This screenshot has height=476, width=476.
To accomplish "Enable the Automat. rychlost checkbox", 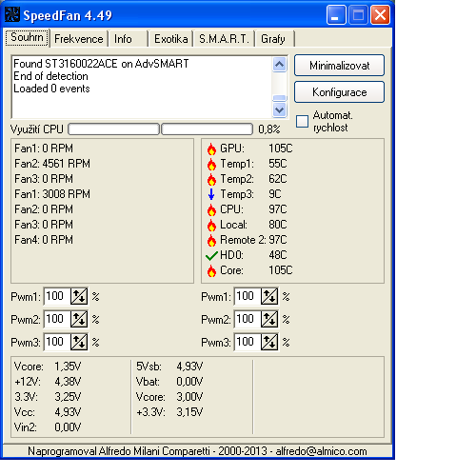I will [x=302, y=122].
